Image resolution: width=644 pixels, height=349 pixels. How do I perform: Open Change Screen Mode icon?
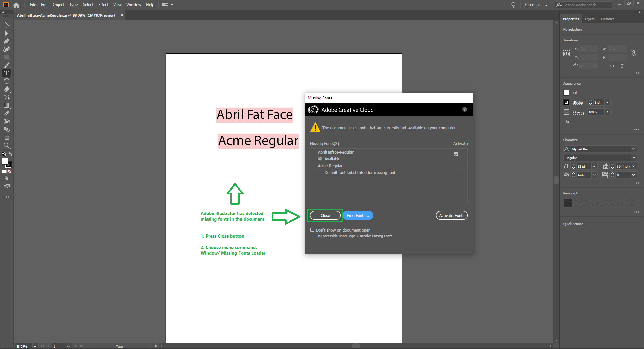6,186
